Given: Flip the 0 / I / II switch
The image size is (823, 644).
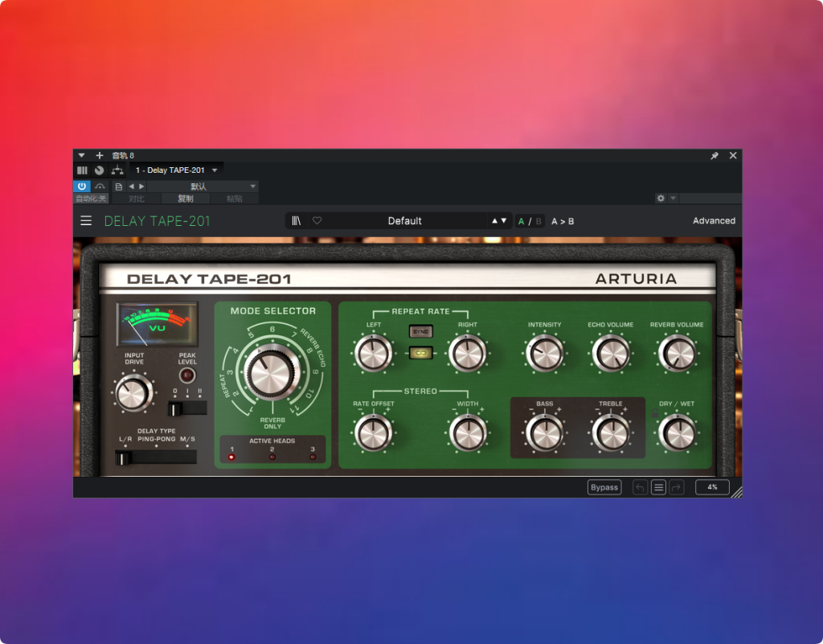Looking at the screenshot, I should coord(186,408).
